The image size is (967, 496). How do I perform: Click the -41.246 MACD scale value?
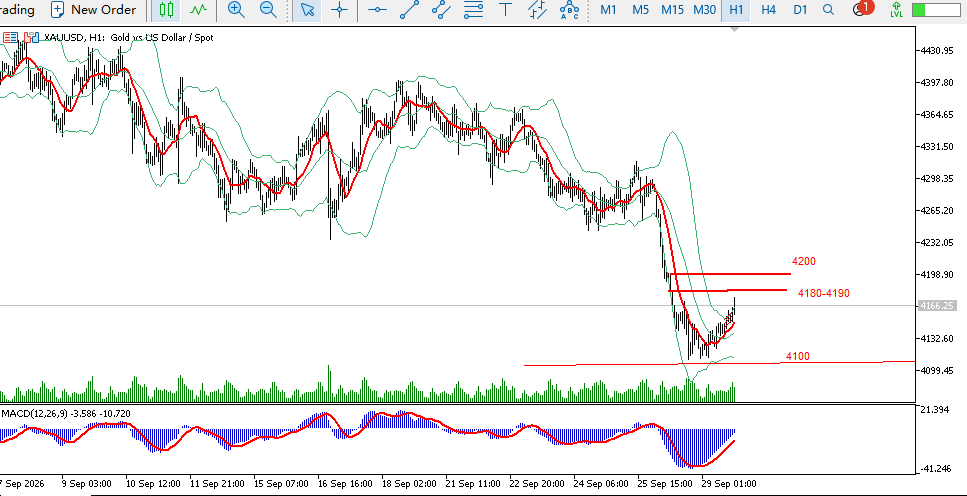936,469
